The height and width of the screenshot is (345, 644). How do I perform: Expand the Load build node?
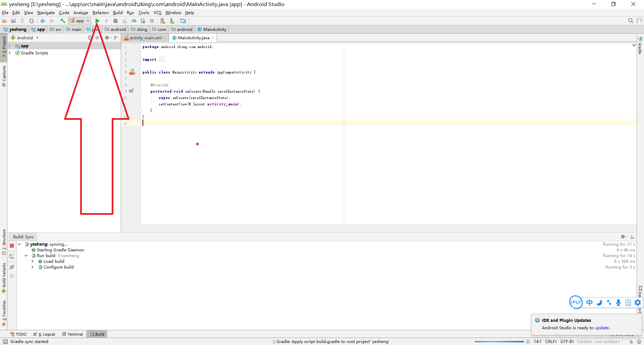(33, 261)
